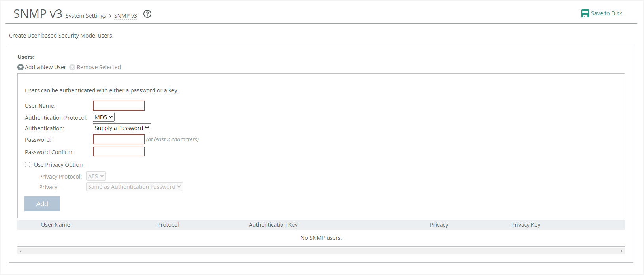Focus the User Name input field
The width and height of the screenshot is (644, 275).
pos(119,106)
